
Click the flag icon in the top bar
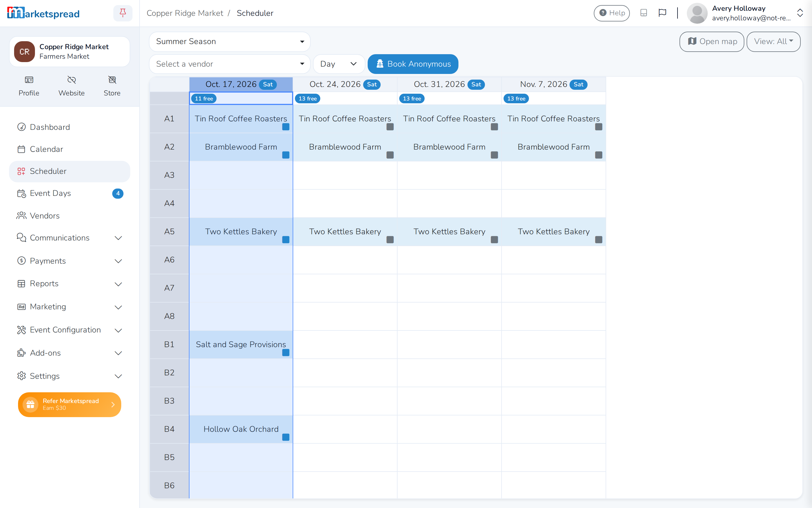coord(662,13)
